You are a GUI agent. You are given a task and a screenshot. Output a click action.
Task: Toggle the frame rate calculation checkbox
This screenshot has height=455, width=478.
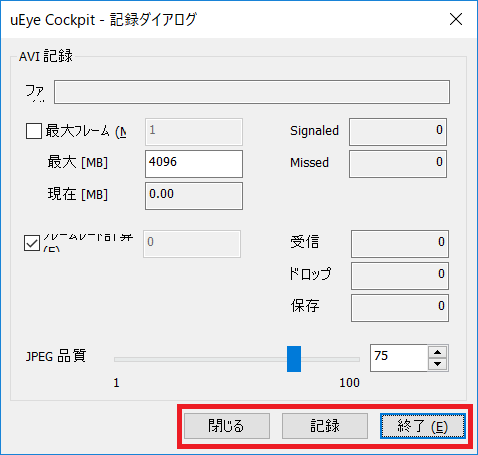[32, 243]
